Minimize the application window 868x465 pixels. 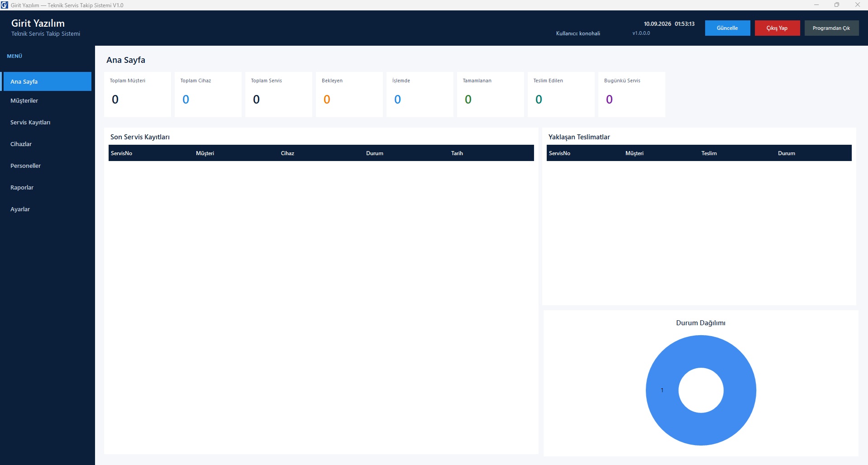(816, 5)
